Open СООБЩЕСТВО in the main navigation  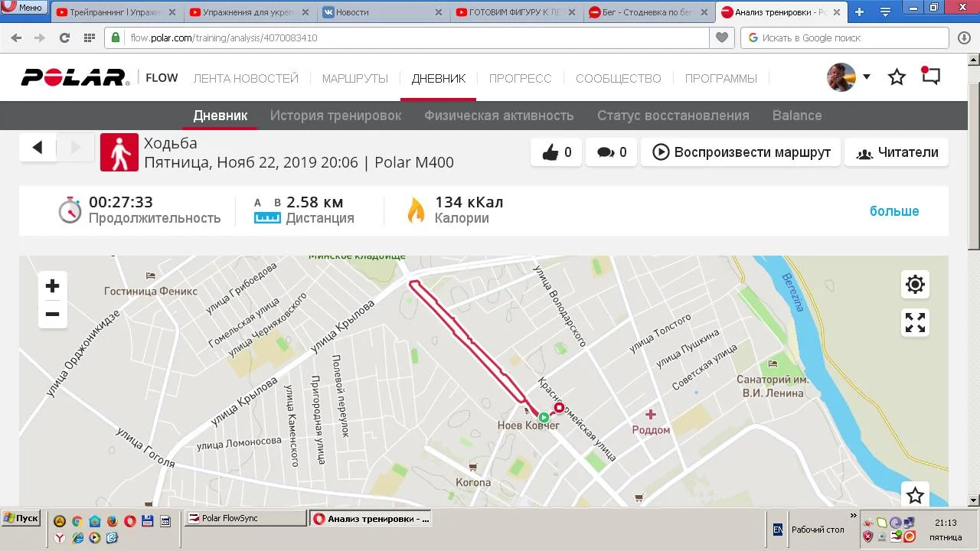click(x=619, y=78)
